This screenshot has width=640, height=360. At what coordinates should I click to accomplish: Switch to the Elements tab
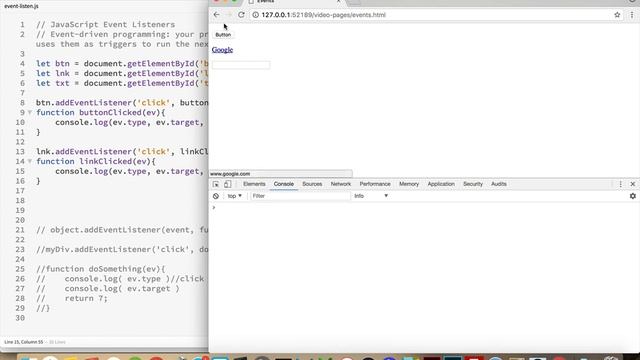[x=254, y=184]
